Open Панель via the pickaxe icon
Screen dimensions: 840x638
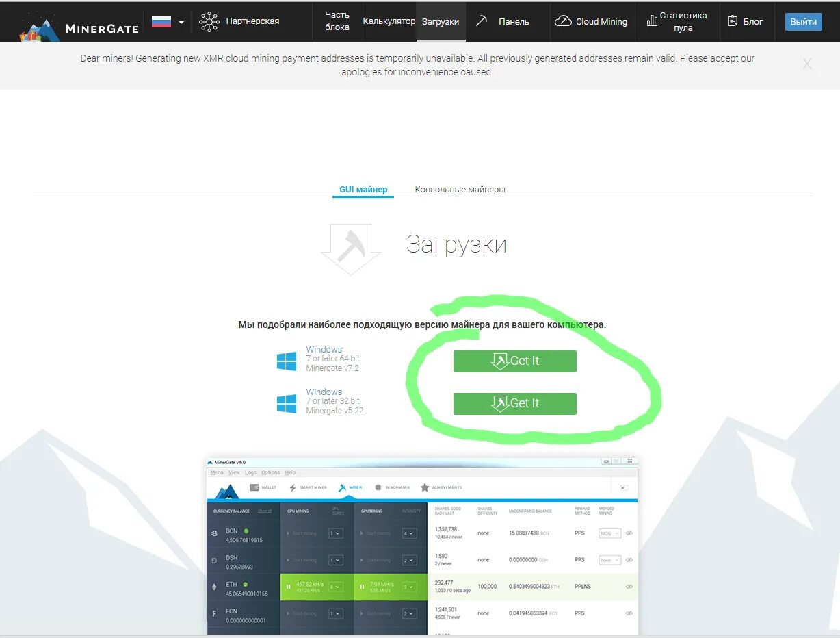[482, 21]
